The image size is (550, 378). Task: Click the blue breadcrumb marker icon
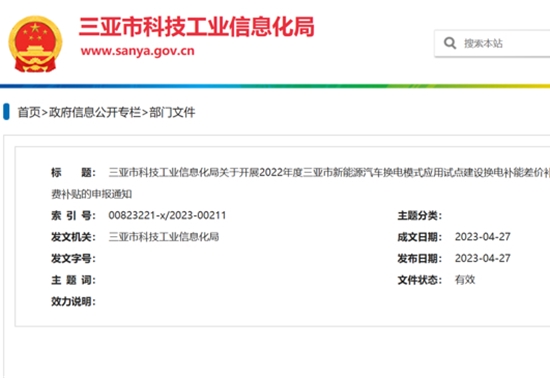pyautogui.click(x=6, y=112)
